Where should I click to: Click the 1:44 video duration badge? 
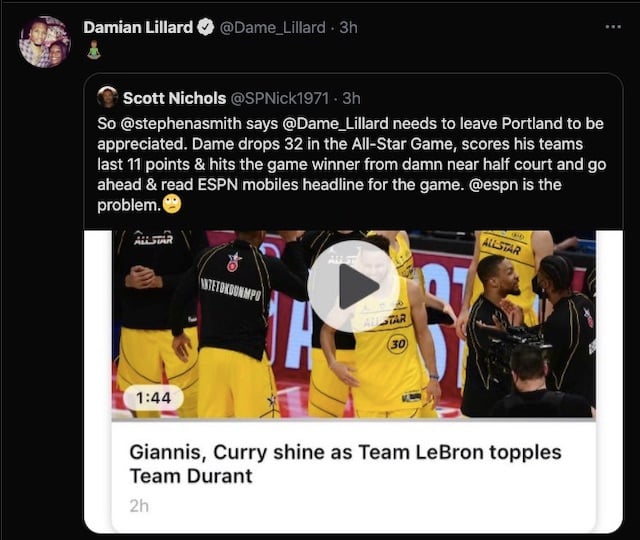pos(153,398)
